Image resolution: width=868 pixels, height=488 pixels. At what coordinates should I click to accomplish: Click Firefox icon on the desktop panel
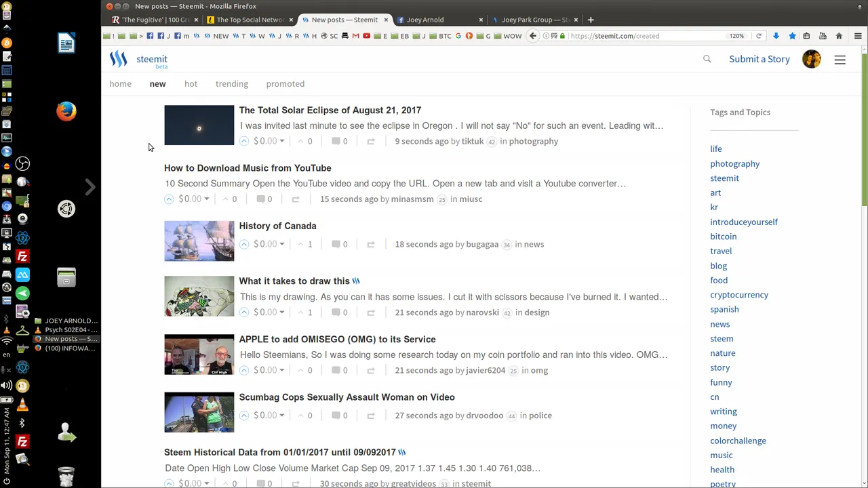point(66,111)
